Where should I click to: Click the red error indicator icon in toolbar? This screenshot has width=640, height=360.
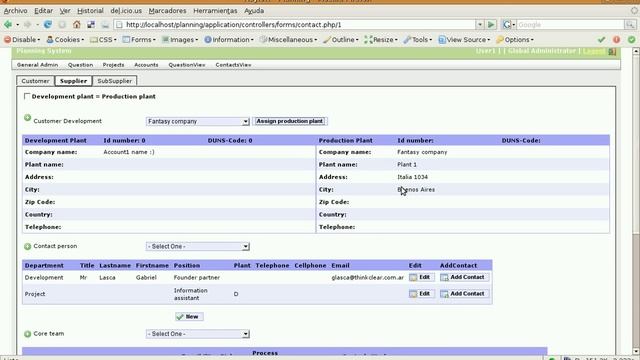(616, 40)
